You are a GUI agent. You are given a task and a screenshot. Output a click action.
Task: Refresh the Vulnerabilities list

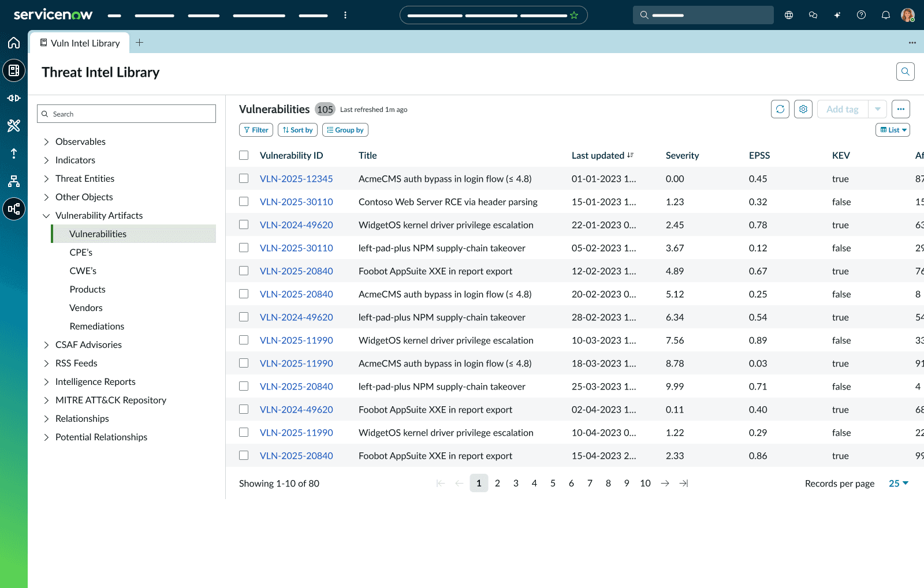(x=780, y=109)
